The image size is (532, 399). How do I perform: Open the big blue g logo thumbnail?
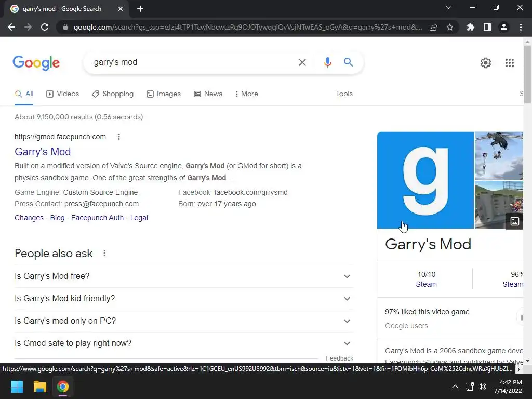click(425, 180)
